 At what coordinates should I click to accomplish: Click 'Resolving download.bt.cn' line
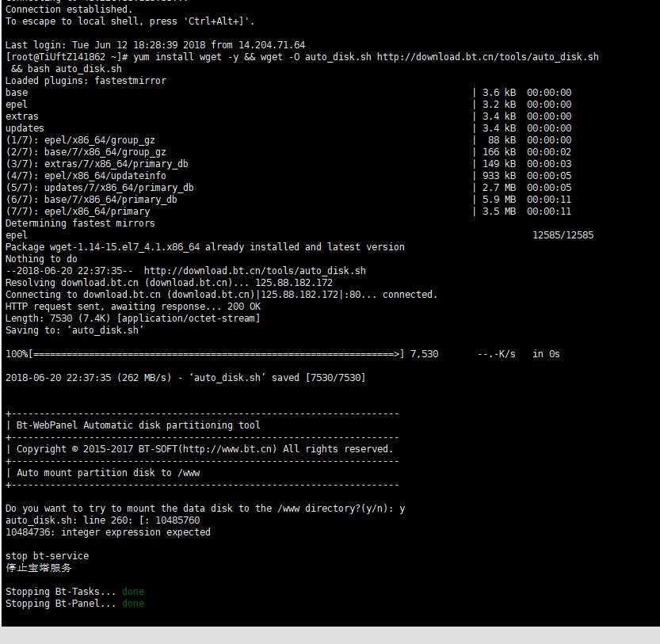170,283
